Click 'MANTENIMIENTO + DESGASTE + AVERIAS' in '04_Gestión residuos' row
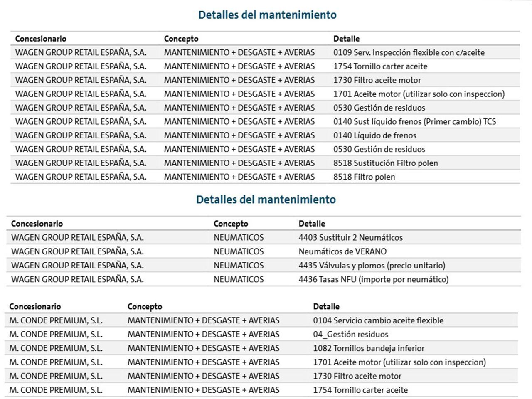 click(203, 334)
